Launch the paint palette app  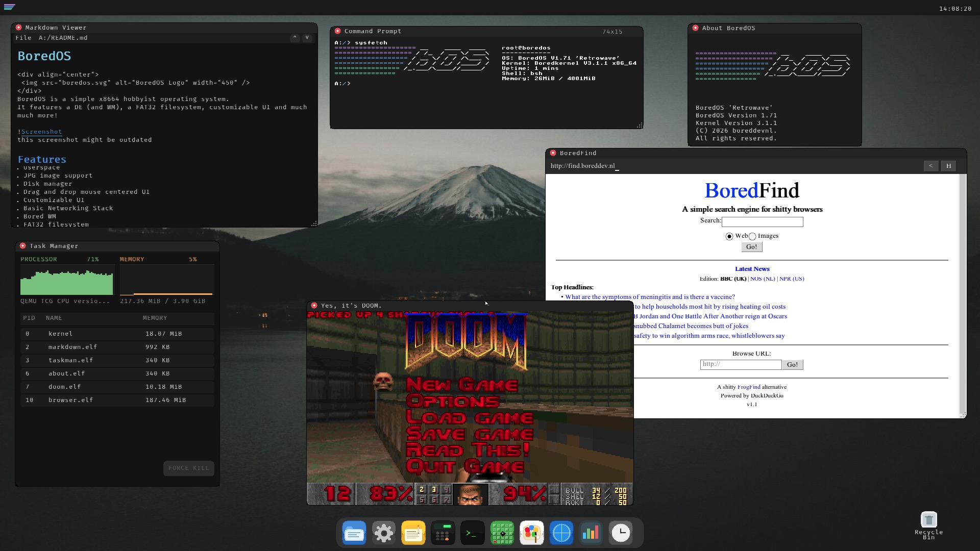[531, 532]
